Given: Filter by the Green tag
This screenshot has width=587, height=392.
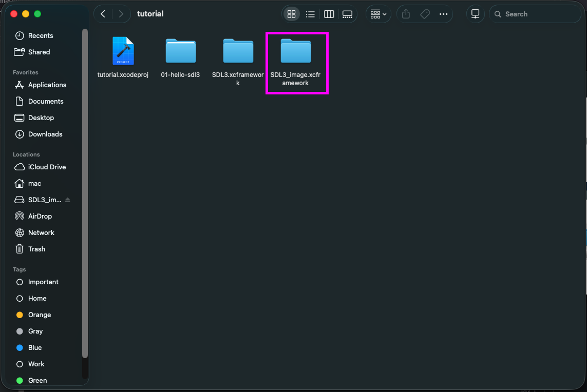Looking at the screenshot, I should coord(37,381).
